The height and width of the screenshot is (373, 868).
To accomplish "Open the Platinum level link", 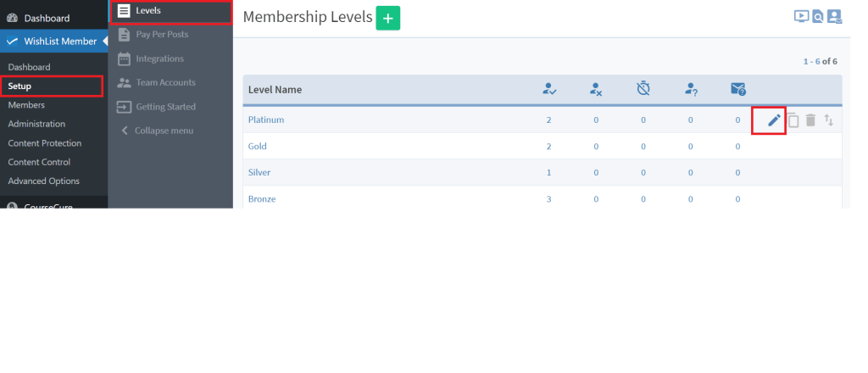I will click(x=265, y=120).
